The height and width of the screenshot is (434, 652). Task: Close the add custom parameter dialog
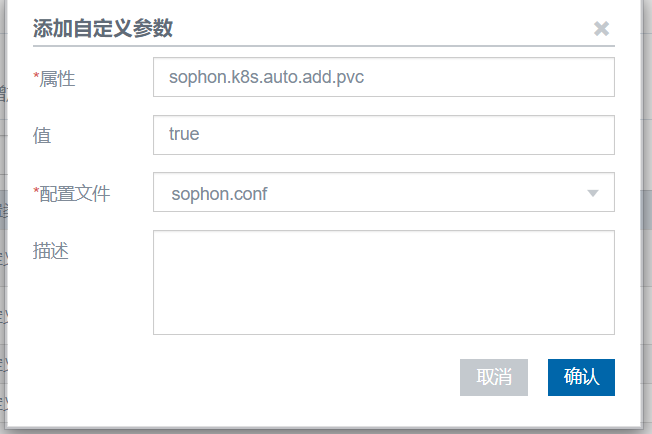coord(601,28)
